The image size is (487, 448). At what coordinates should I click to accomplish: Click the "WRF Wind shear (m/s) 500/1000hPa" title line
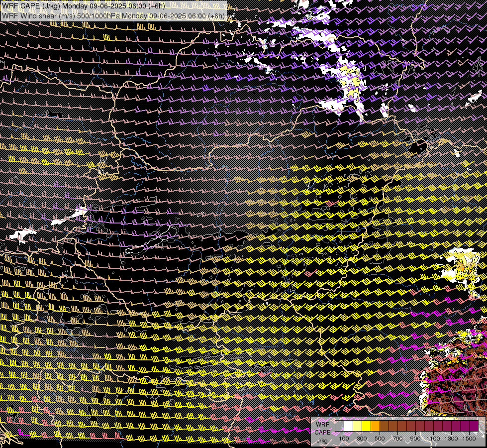click(113, 15)
